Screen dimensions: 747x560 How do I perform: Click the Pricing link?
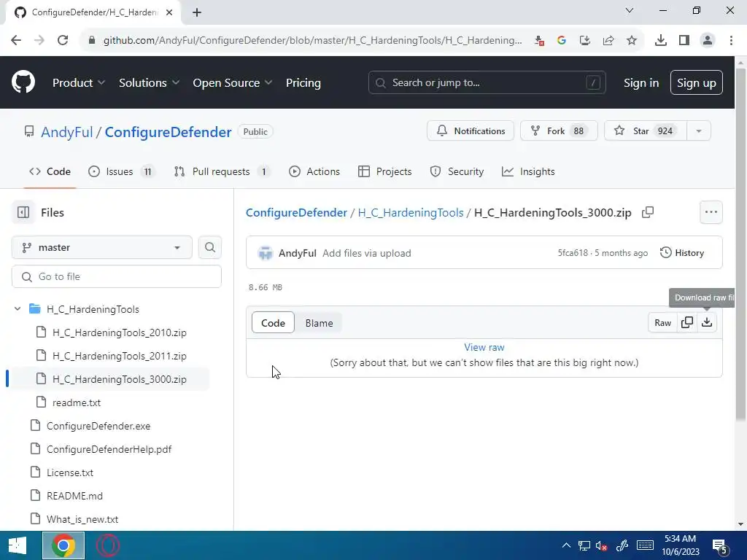tap(303, 83)
